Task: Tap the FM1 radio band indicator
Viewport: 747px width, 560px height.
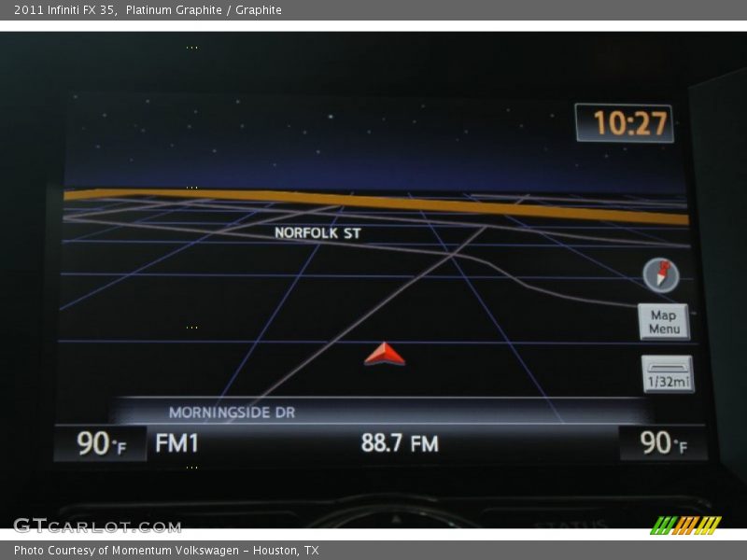Action: pyautogui.click(x=176, y=443)
